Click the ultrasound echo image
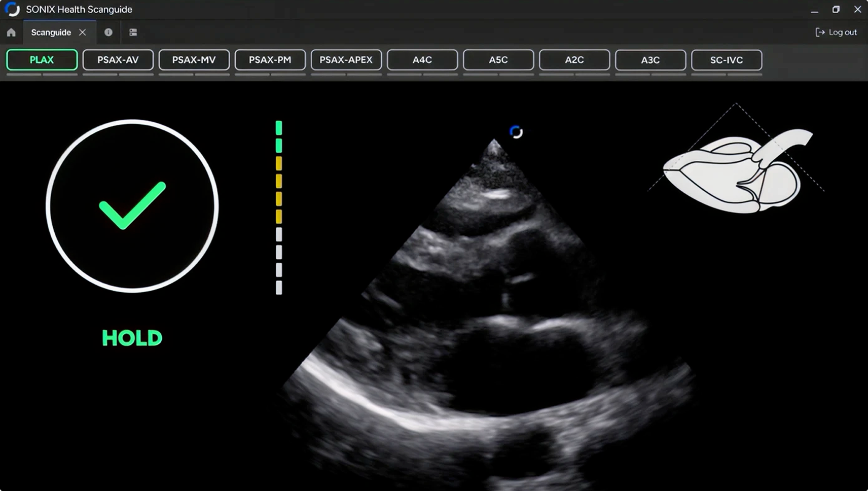 point(489,313)
